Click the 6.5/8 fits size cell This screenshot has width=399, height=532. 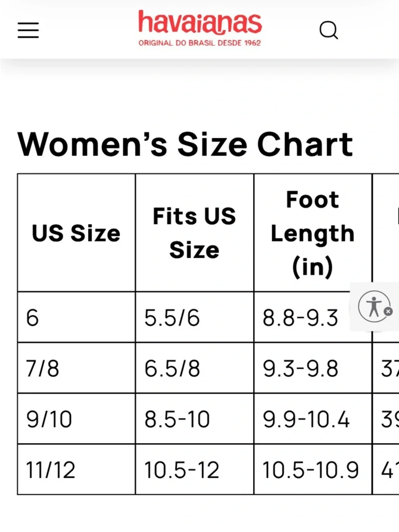[194, 368]
